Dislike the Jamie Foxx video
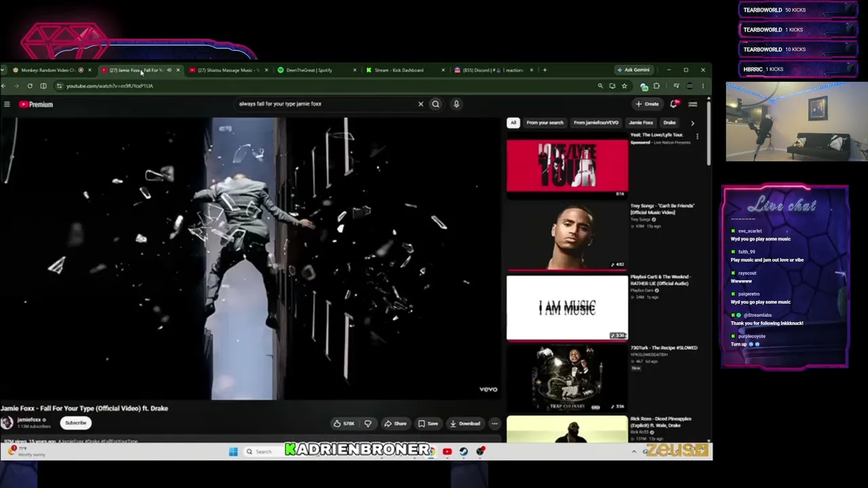This screenshot has height=488, width=868. coord(368,424)
